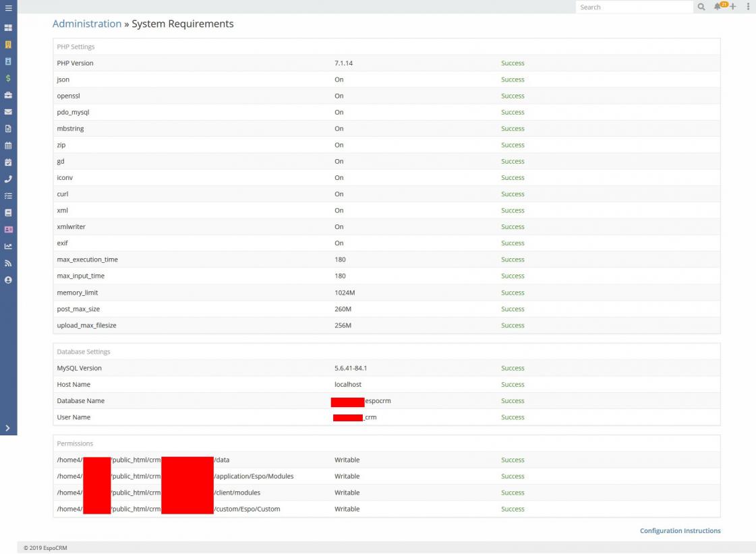The width and height of the screenshot is (756, 554).
Task: Expand the sidebar with the bottom chevron
Action: (8, 428)
